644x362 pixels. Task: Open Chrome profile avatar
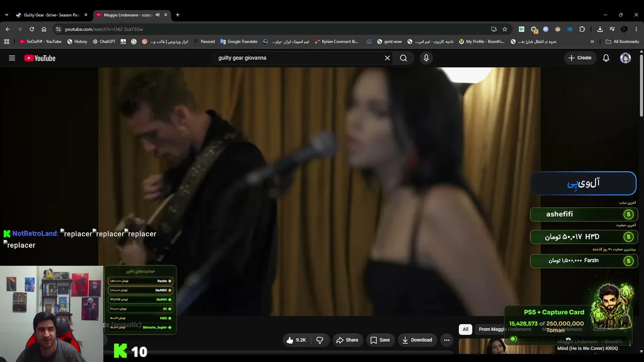[624, 29]
